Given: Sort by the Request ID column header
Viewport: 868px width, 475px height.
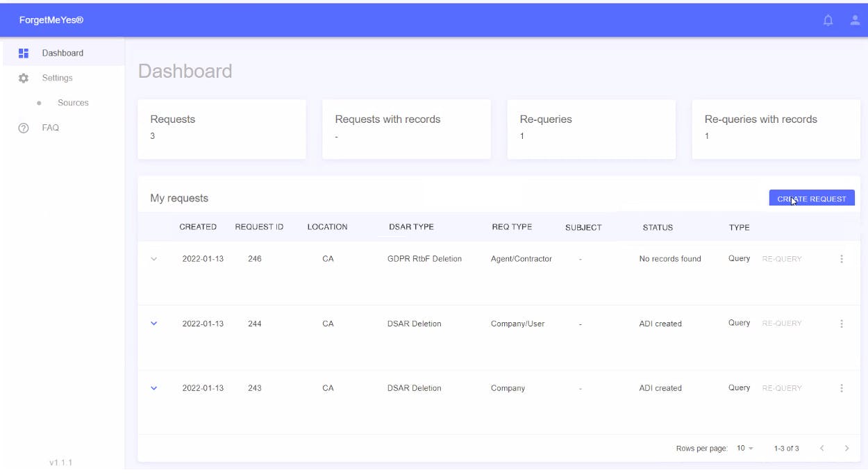Looking at the screenshot, I should pos(259,227).
